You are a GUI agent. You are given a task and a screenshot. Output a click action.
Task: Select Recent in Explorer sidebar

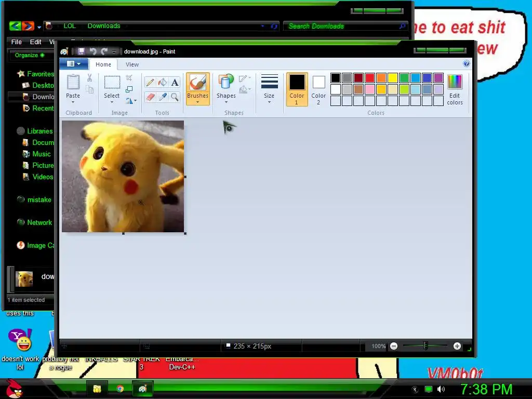(38, 108)
